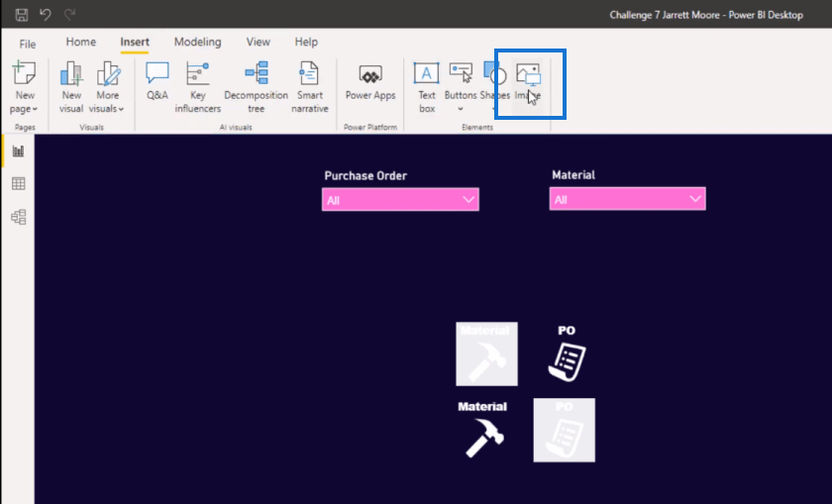Image resolution: width=832 pixels, height=504 pixels.
Task: Insert a Q&A visual
Action: pos(157,80)
